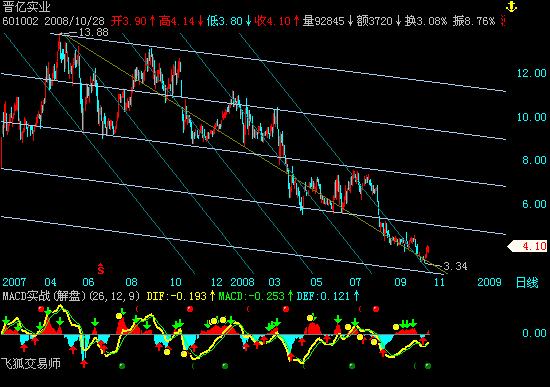Click the 11 month label on time axis

[x=439, y=282]
